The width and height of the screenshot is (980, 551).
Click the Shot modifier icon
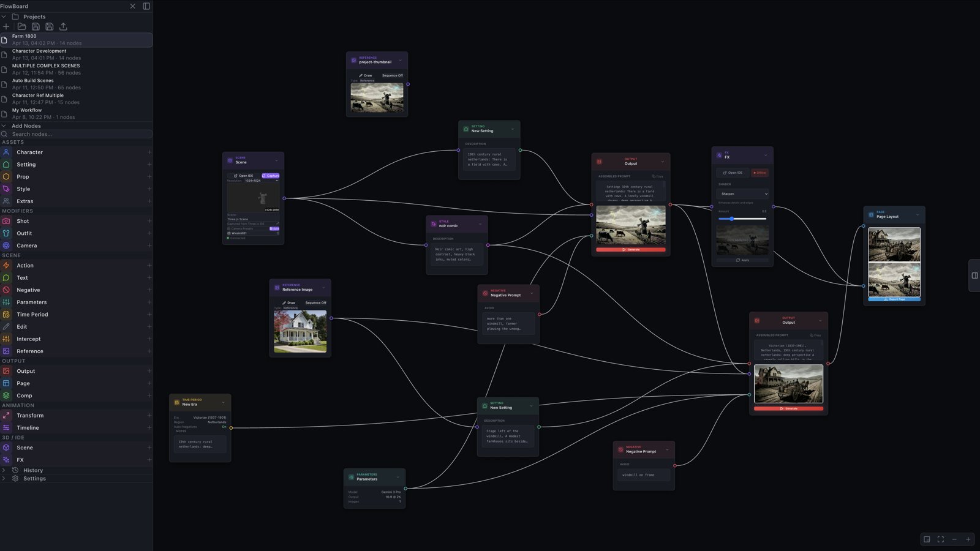click(x=6, y=221)
